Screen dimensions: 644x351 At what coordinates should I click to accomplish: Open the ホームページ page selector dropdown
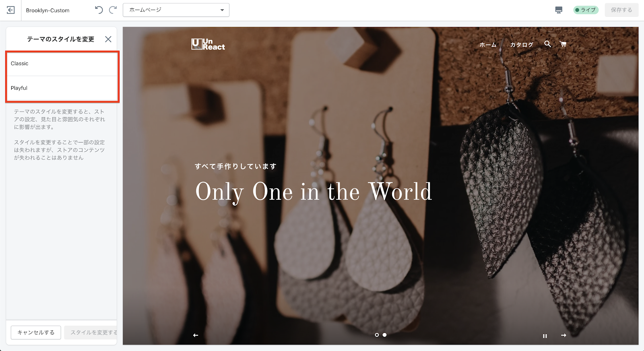coord(176,10)
